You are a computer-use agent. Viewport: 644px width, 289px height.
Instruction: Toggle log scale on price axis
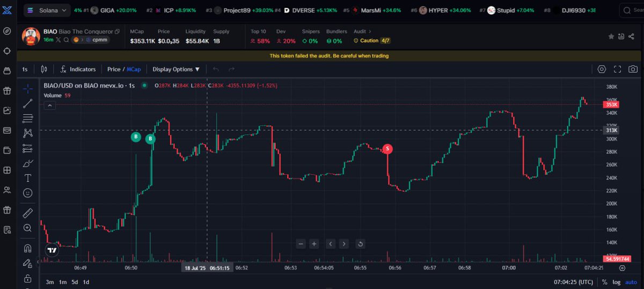click(617, 282)
